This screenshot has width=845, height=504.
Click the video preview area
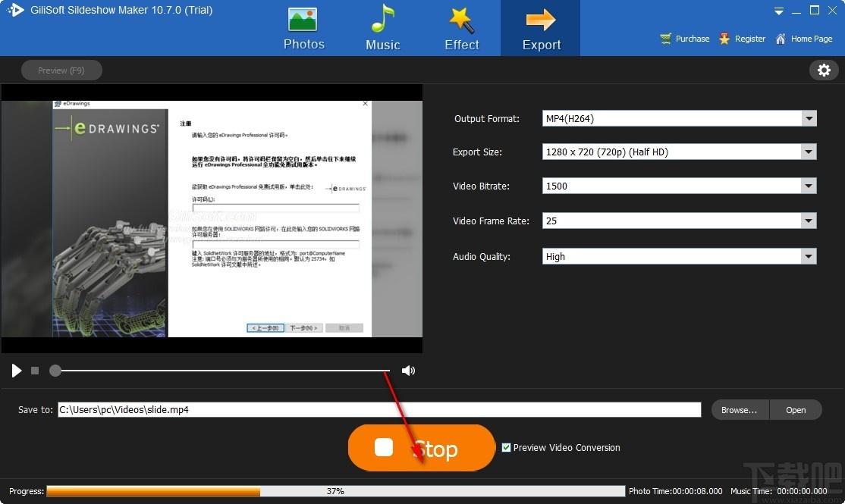[x=212, y=218]
